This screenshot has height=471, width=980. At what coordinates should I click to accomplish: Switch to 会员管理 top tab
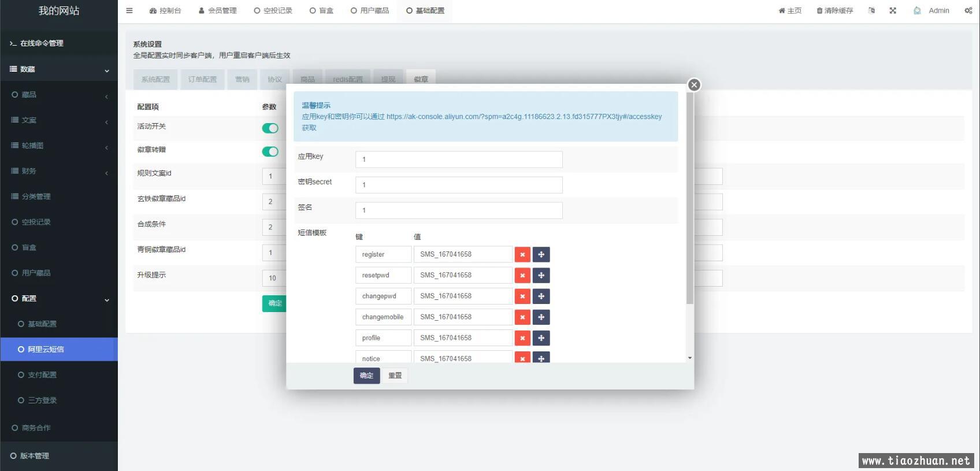(218, 10)
